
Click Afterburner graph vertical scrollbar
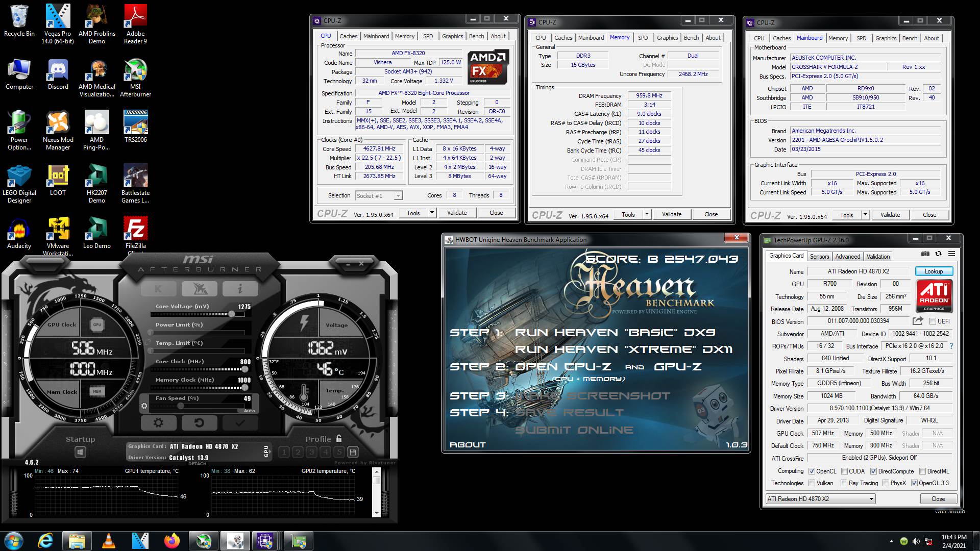[377, 492]
